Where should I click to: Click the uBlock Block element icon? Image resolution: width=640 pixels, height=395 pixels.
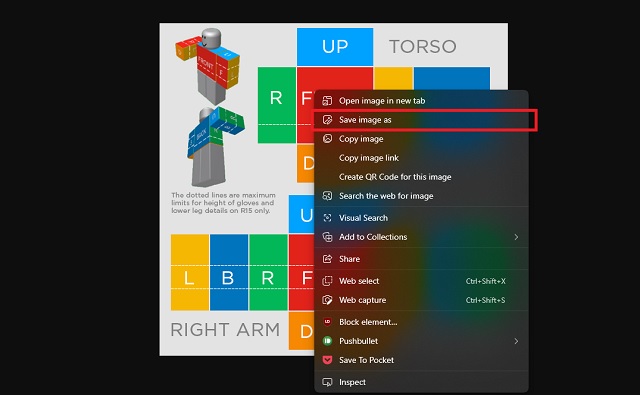pos(327,322)
